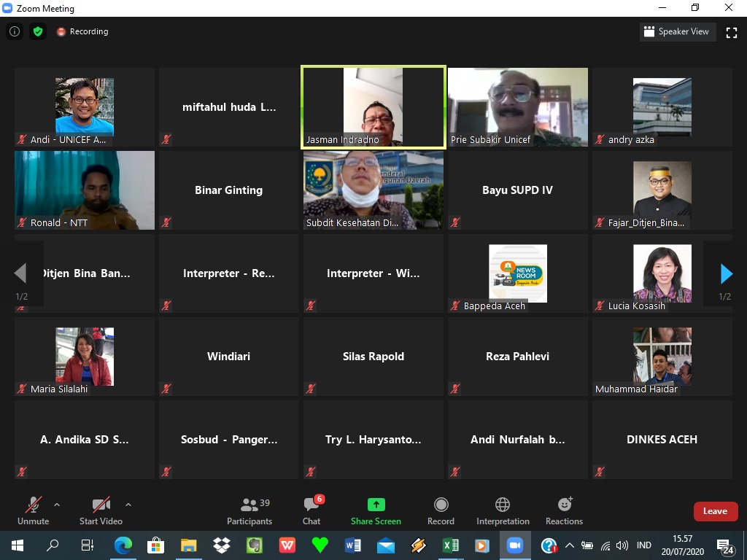
Task: Open Excel from the taskbar
Action: (450, 545)
